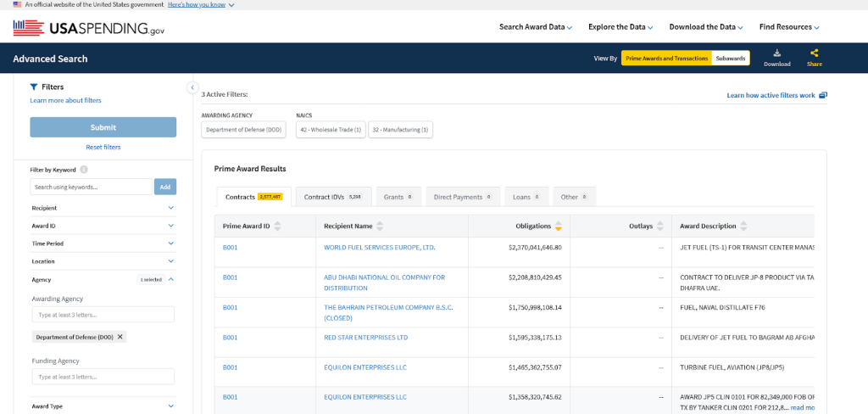Viewport: 868px width, 414px height.
Task: Click the Download icon in header
Action: [776, 53]
